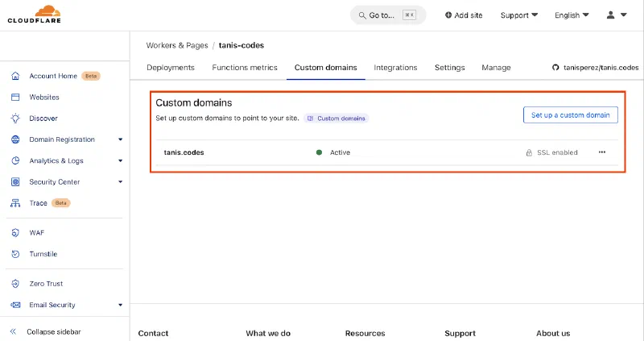This screenshot has width=644, height=341.
Task: Open the Support dropdown menu
Action: (518, 15)
